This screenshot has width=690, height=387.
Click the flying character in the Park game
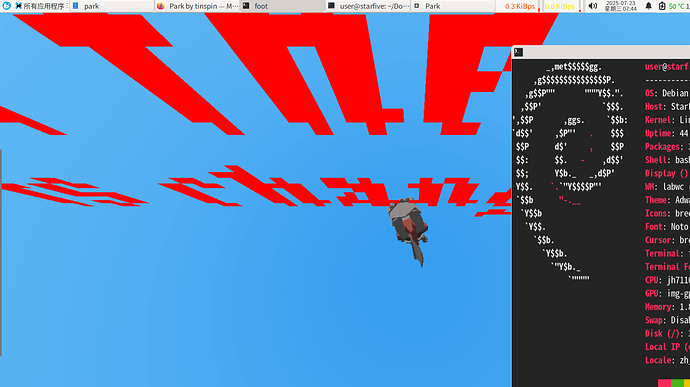408,229
